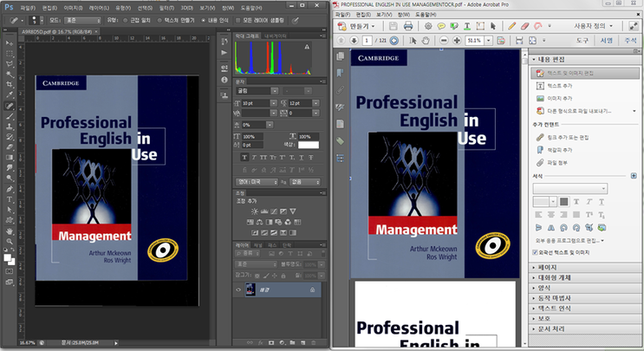
Task: Open the Comment (주석) pane in Acrobat
Action: click(630, 40)
